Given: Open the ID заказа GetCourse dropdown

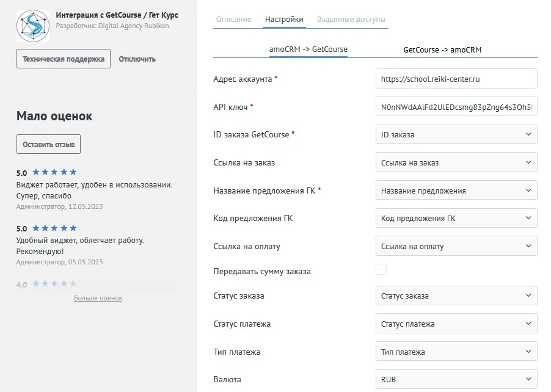Looking at the screenshot, I should pos(456,134).
